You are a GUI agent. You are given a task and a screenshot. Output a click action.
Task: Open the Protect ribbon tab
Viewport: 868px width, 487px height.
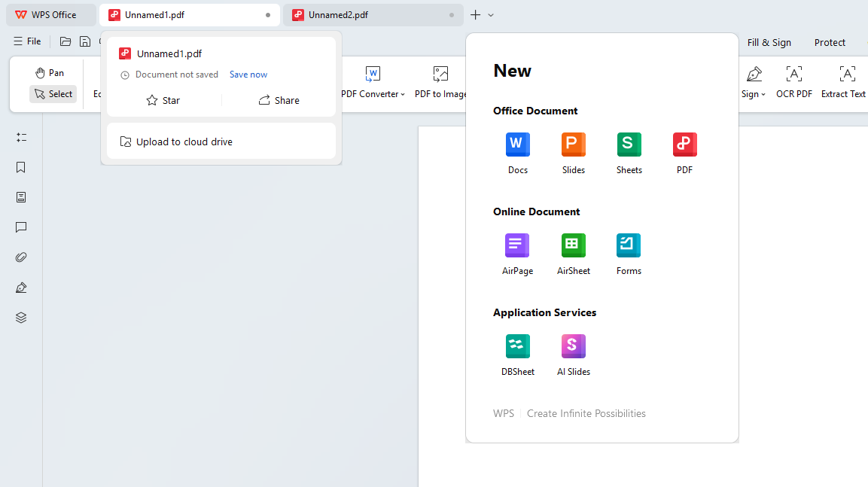pyautogui.click(x=830, y=43)
